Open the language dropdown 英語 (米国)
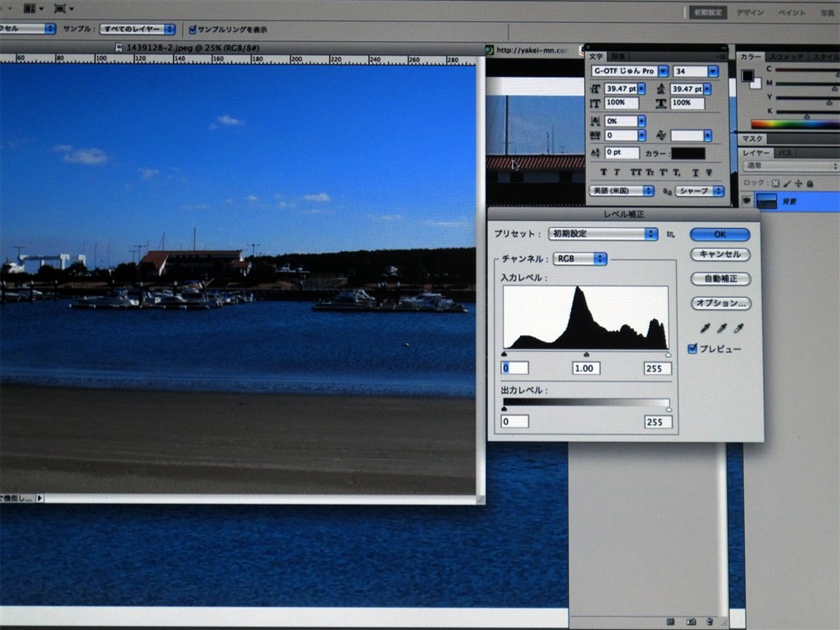 coord(622,190)
